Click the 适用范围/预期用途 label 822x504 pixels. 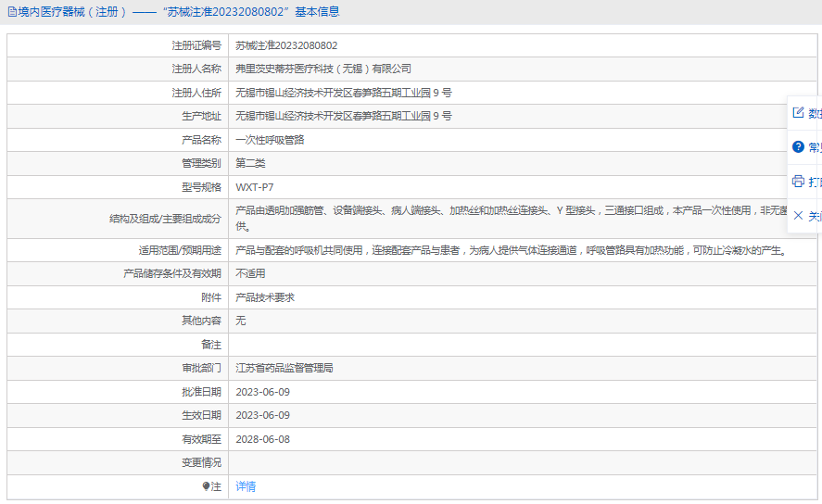[x=180, y=250]
